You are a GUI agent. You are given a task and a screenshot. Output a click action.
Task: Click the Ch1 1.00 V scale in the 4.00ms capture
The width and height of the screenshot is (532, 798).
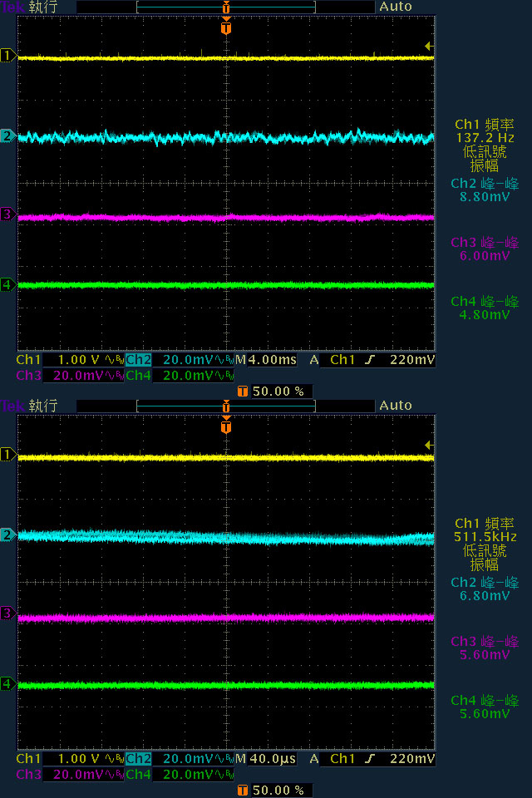[79, 360]
